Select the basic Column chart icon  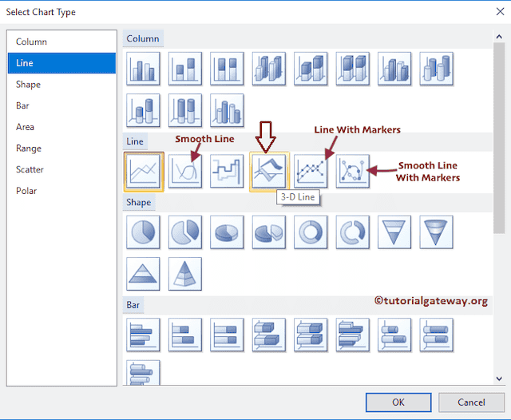point(143,69)
